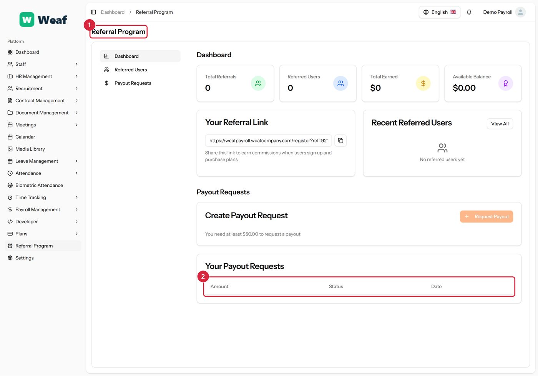Expand the HR Management chevron
This screenshot has height=392, width=538.
(x=76, y=76)
